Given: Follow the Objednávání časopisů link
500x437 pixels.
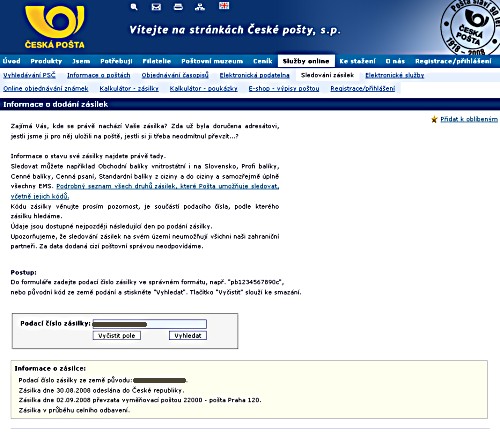Looking at the screenshot, I should tap(175, 75).
